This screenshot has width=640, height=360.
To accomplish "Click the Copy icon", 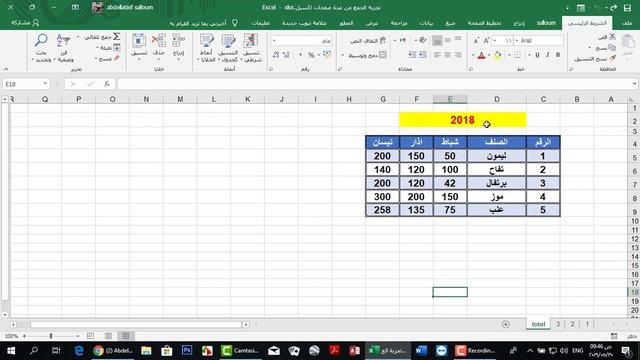I will pyautogui.click(x=612, y=48).
